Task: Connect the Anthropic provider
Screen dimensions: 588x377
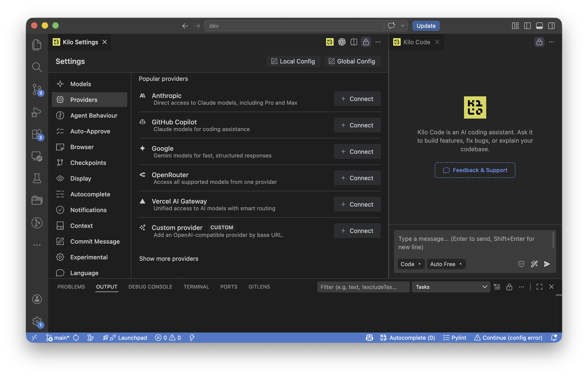Action: click(x=357, y=99)
